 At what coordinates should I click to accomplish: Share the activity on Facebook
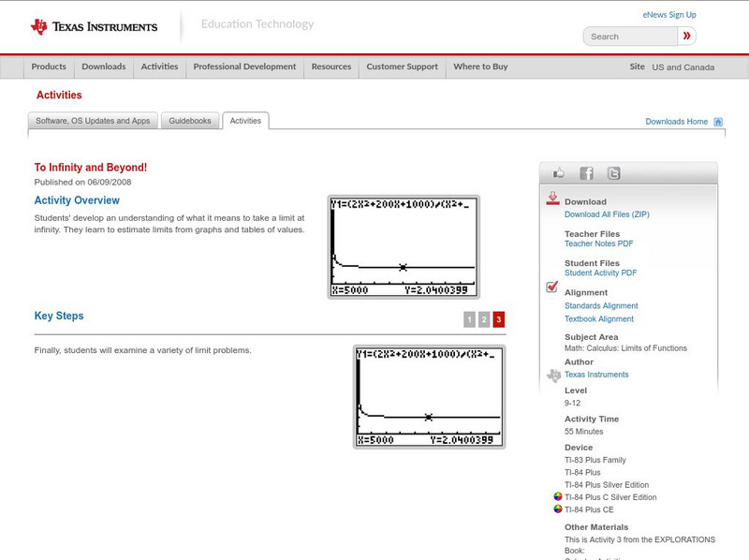(587, 173)
